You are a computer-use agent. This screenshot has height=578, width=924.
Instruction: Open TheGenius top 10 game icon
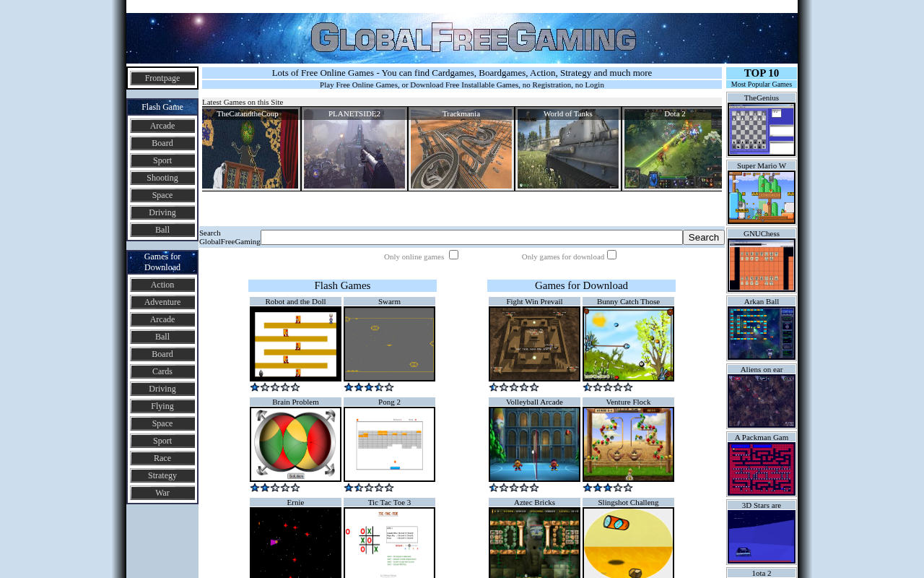tap(762, 129)
